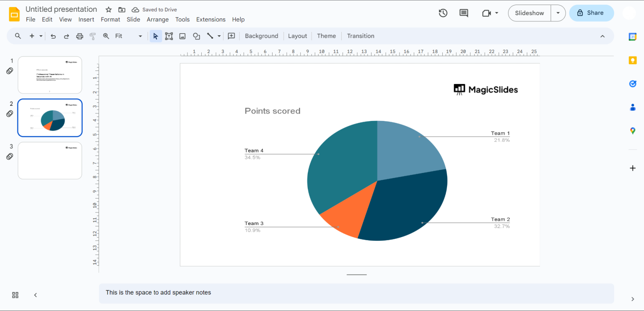Expand new slide layout dropdown arrow

[x=41, y=36]
